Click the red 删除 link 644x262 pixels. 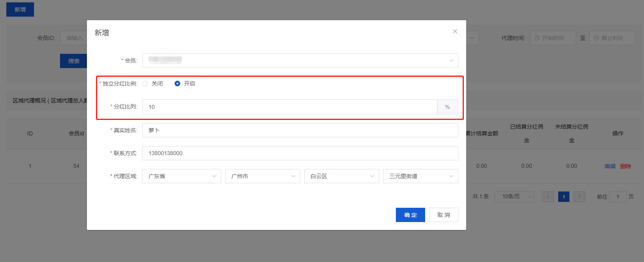(x=625, y=166)
